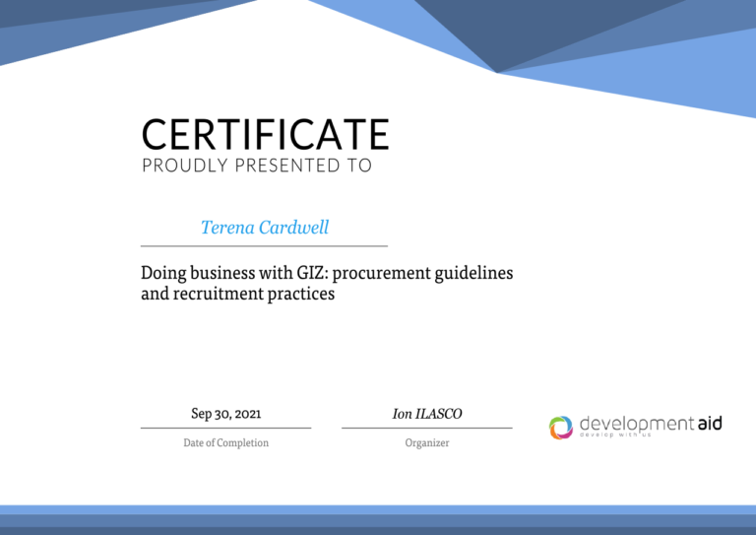Click the organizer name 'Ion ILASCO'

pos(427,414)
